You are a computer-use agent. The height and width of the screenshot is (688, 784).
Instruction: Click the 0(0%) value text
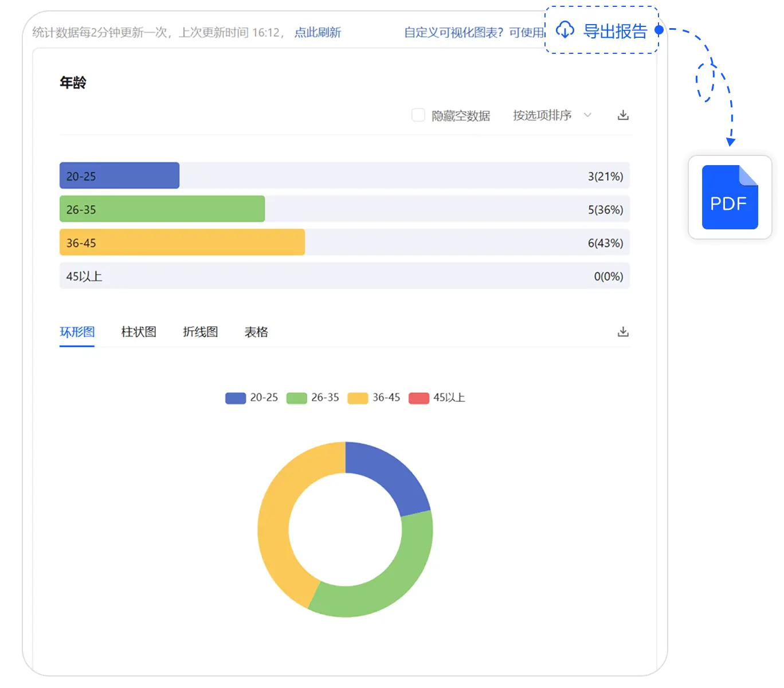608,276
